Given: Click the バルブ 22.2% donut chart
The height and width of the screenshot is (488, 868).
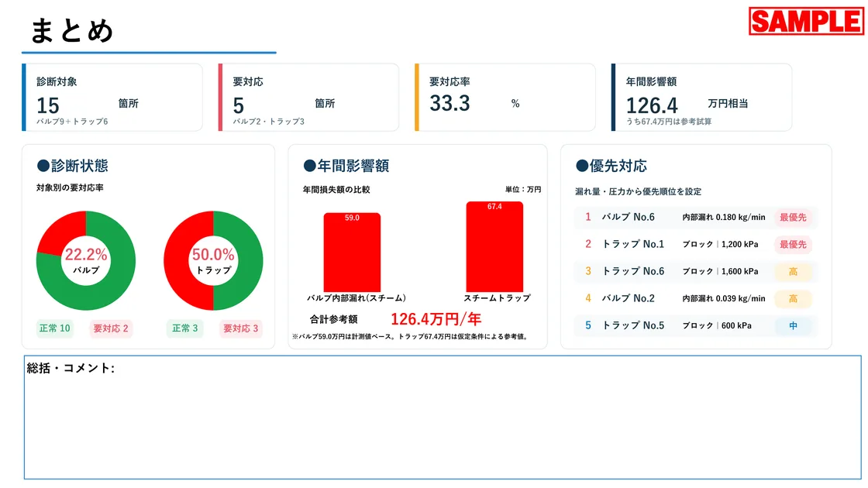Looking at the screenshot, I should tap(86, 260).
